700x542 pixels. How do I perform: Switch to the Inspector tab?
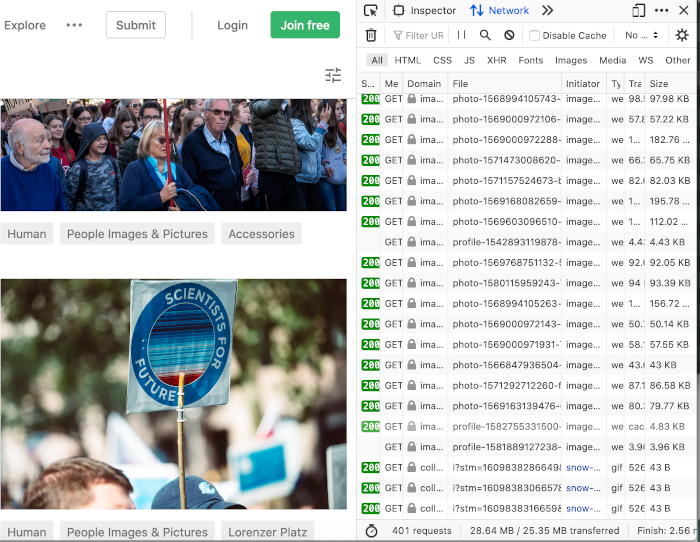point(424,11)
